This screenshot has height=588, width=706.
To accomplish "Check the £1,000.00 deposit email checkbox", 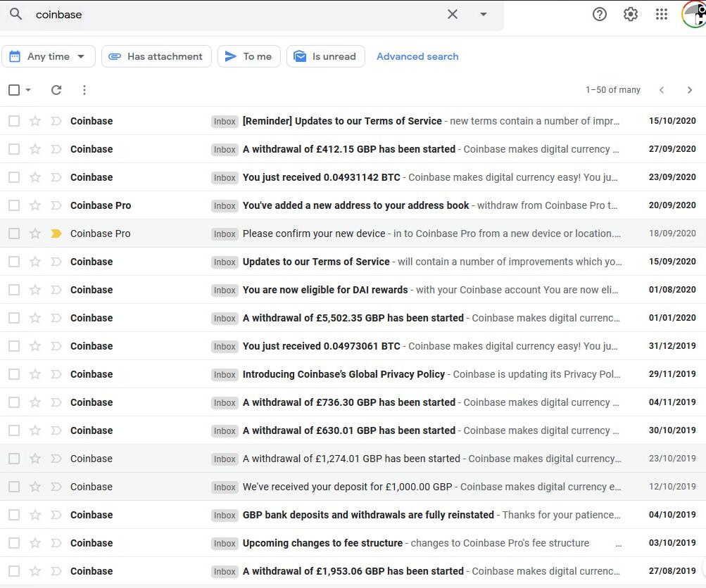I will 14,487.
